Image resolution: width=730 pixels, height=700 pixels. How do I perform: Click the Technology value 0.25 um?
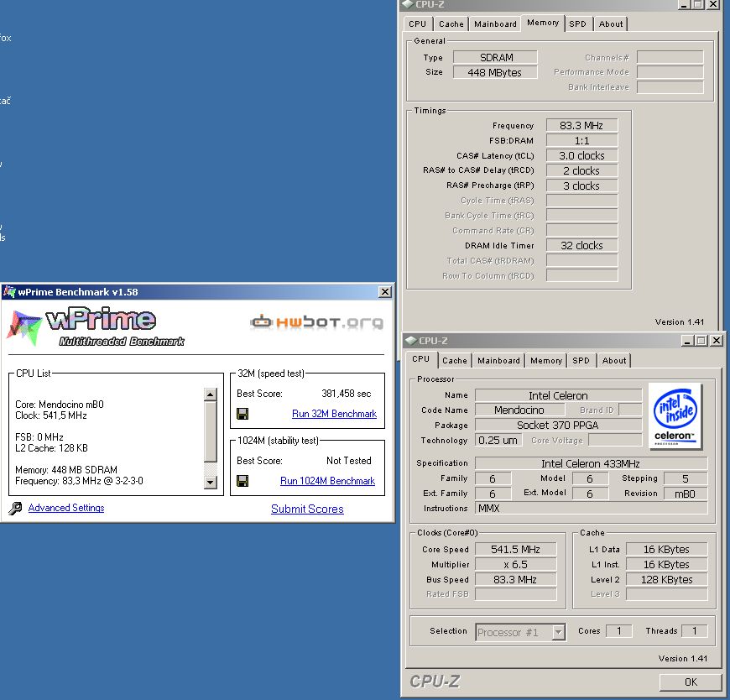click(x=498, y=440)
